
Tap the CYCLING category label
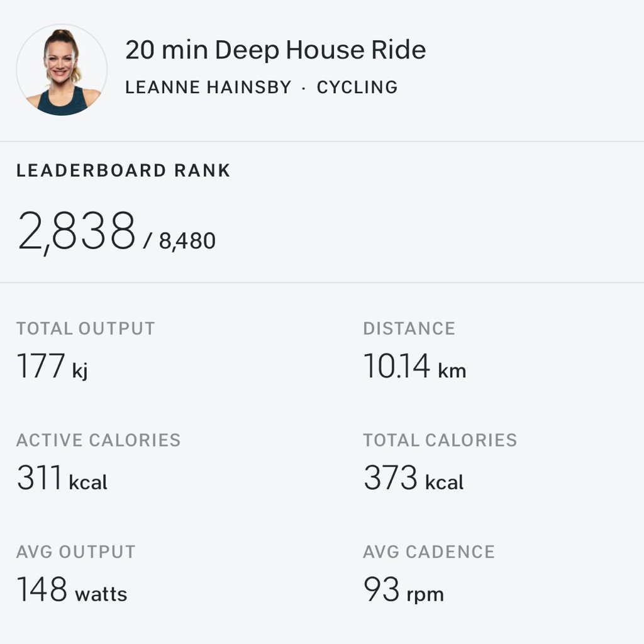357,87
